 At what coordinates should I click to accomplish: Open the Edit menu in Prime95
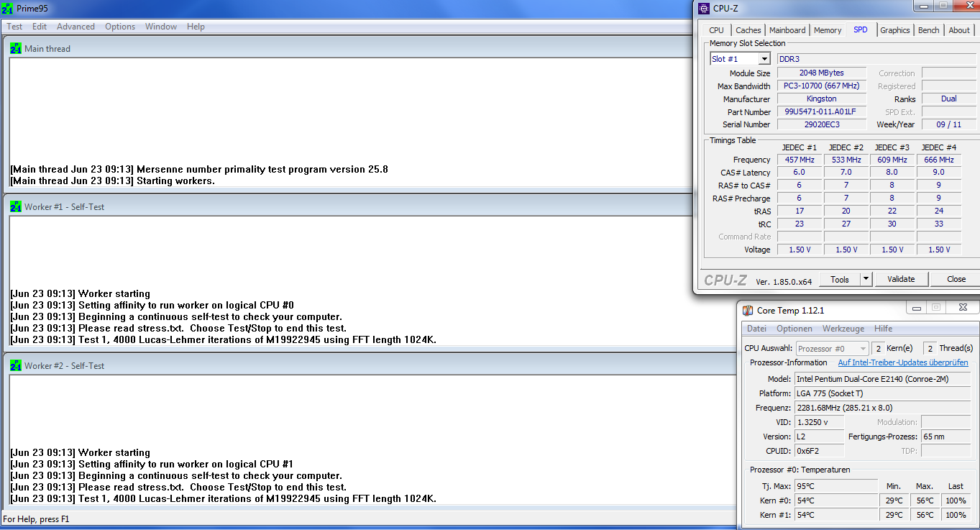click(x=40, y=27)
